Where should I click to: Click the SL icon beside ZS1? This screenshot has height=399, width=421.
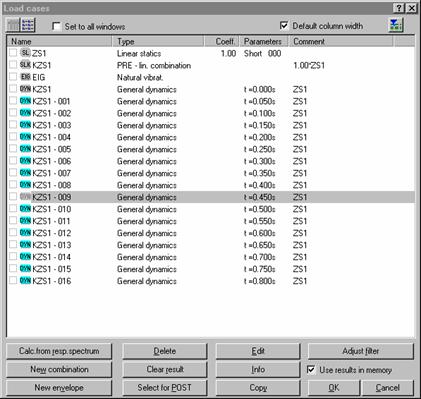point(25,53)
